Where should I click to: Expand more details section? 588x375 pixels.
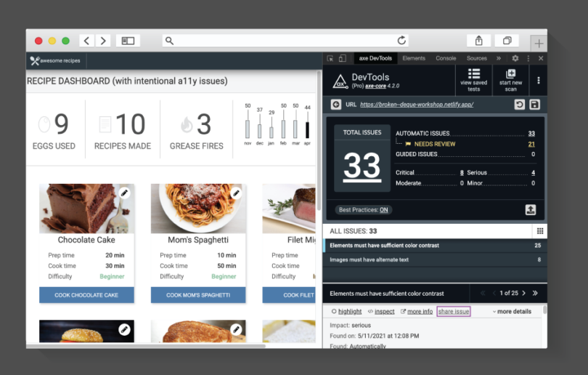coord(512,312)
